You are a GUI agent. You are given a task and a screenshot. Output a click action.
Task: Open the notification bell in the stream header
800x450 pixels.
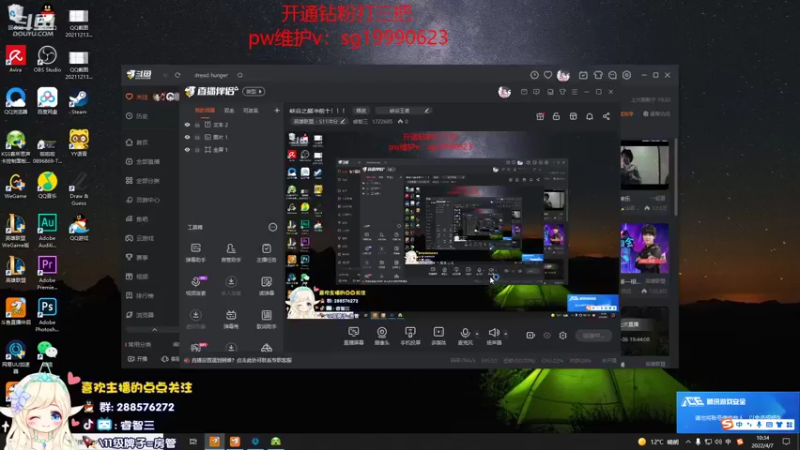(589, 116)
